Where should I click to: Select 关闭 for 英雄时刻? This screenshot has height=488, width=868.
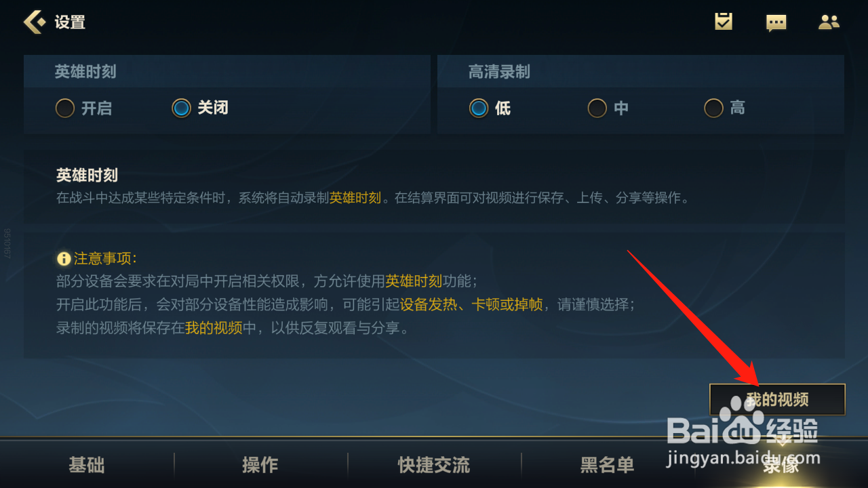(199, 108)
